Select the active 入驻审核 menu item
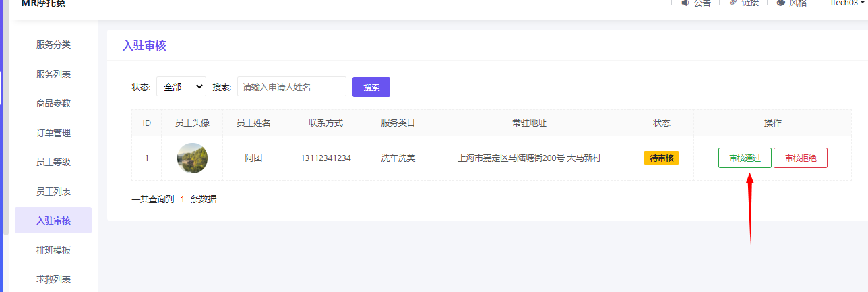Screen dimensions: 868x292 (53, 221)
